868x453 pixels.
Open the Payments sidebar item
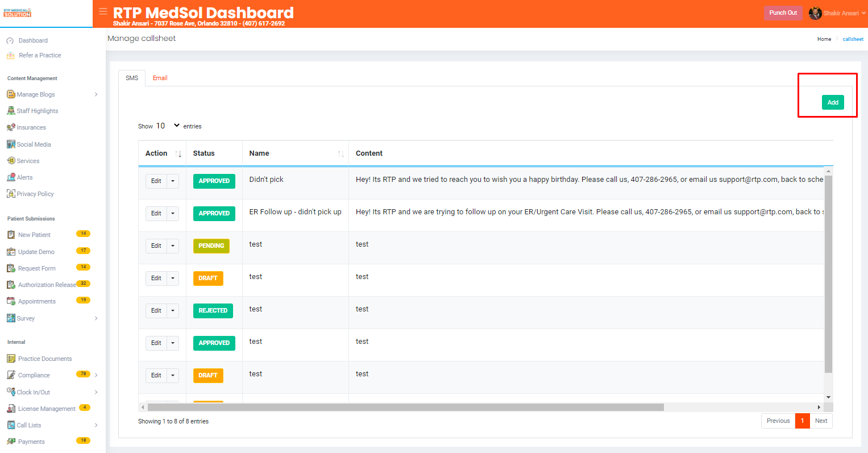coord(31,442)
